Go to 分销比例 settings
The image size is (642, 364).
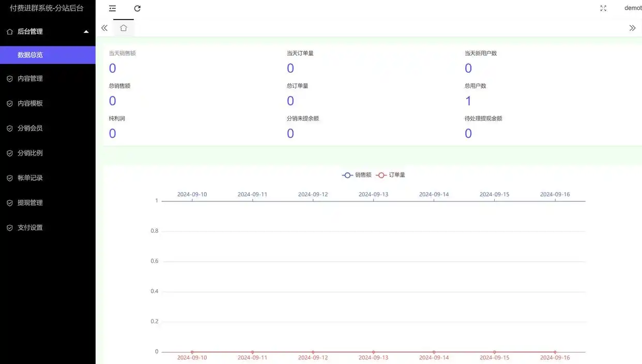coord(30,153)
